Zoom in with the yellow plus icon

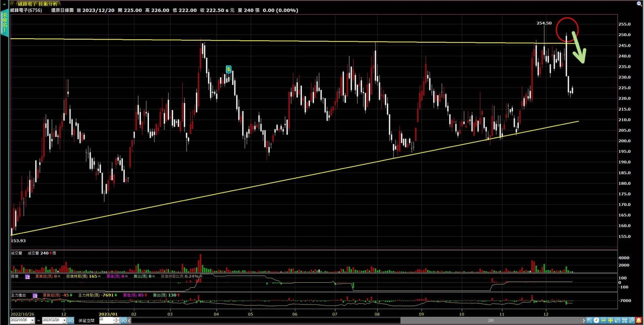(x=610, y=320)
